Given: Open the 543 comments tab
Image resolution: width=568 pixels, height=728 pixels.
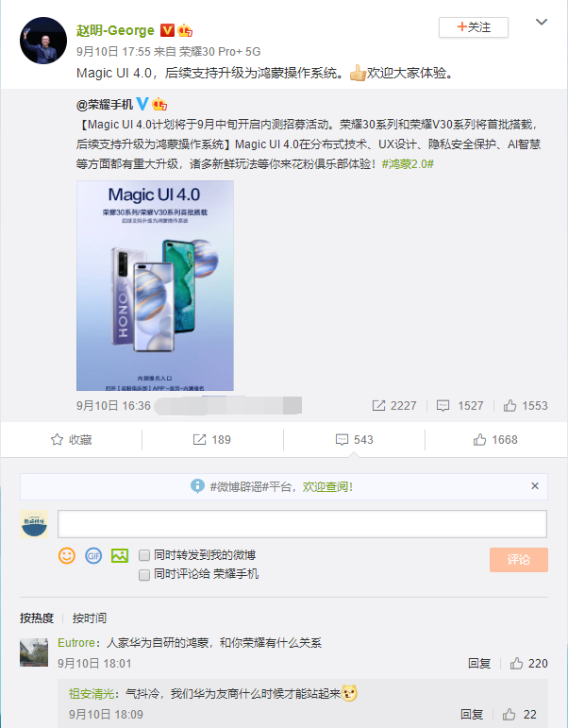Looking at the screenshot, I should [x=354, y=440].
